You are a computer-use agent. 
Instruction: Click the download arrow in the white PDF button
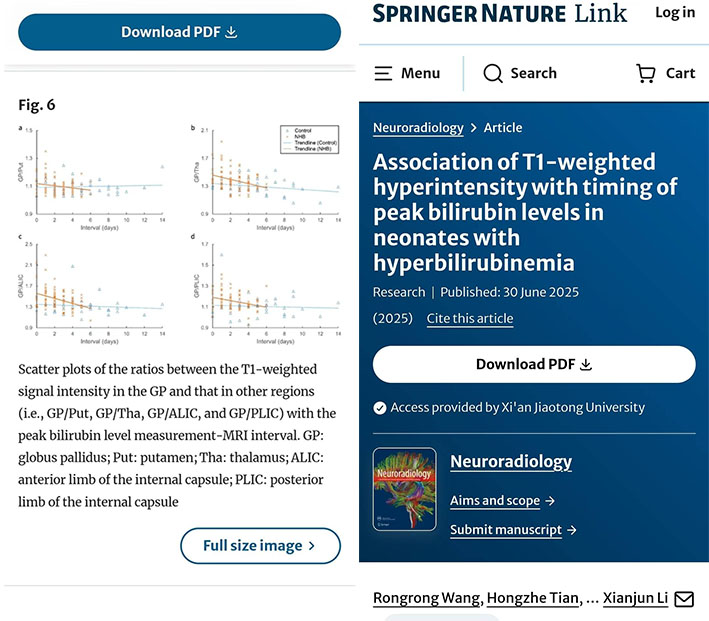click(587, 365)
